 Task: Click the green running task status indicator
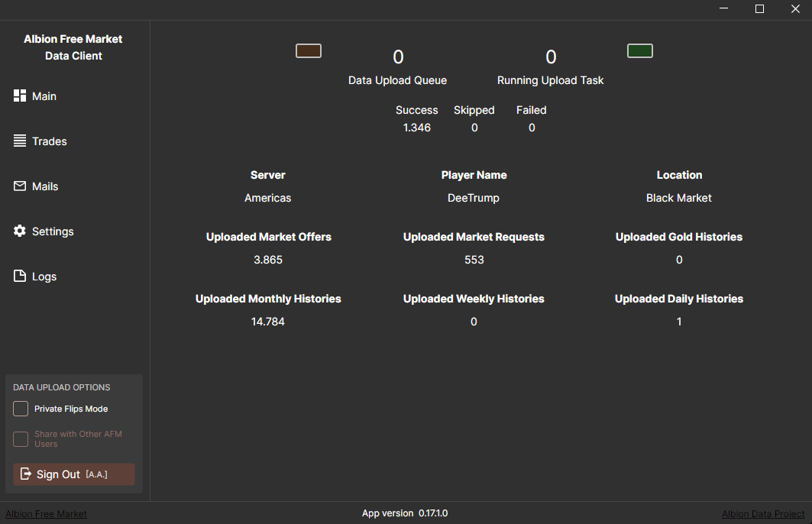pyautogui.click(x=639, y=51)
